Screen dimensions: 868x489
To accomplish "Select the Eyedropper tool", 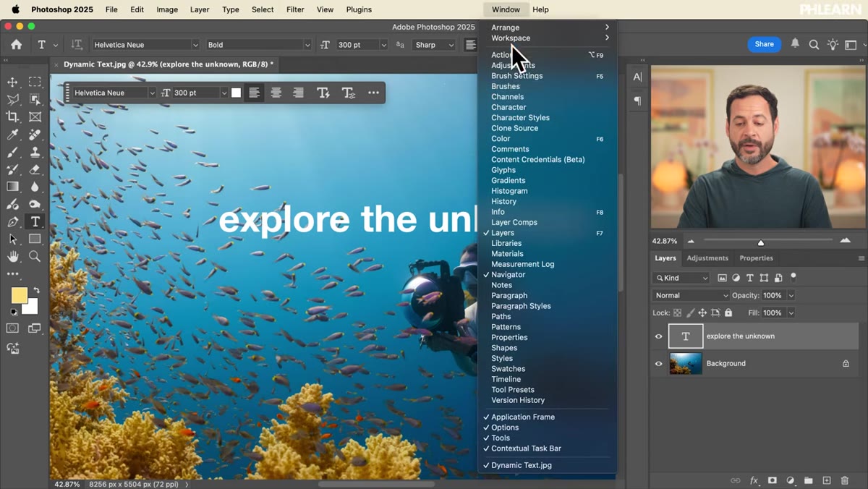I will [x=12, y=135].
